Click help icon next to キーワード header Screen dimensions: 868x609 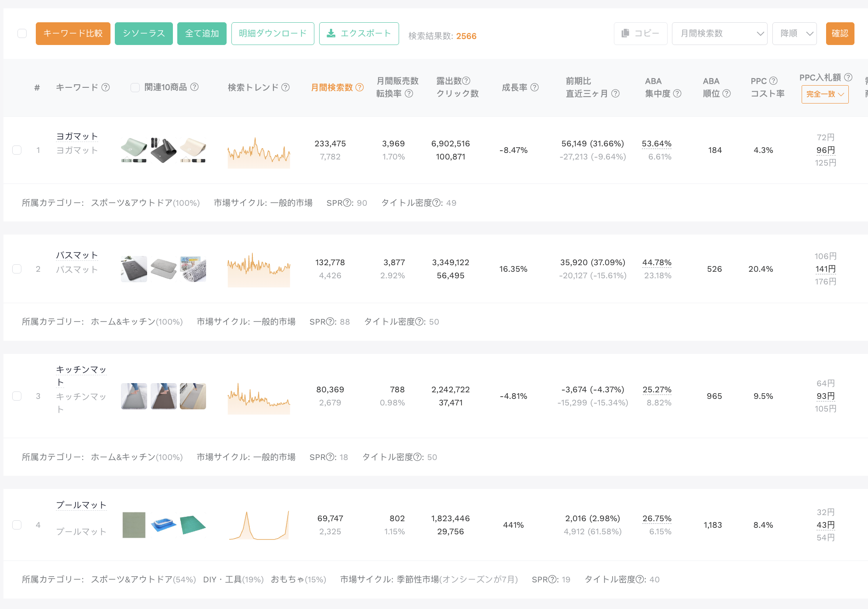[x=106, y=87]
